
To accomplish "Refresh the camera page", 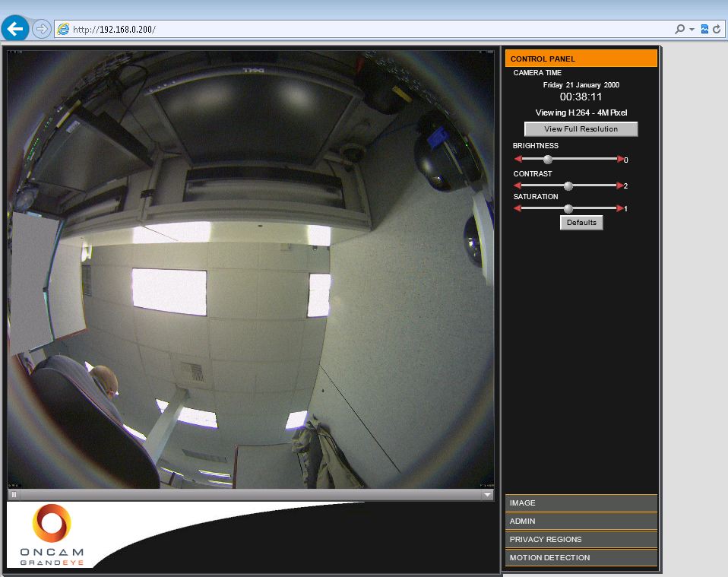I will [716, 28].
